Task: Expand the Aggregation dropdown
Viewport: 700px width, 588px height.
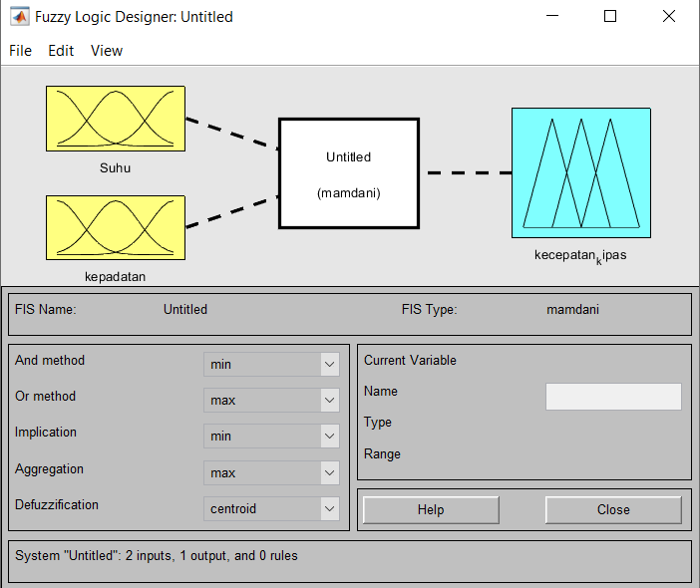Action: tap(271, 473)
